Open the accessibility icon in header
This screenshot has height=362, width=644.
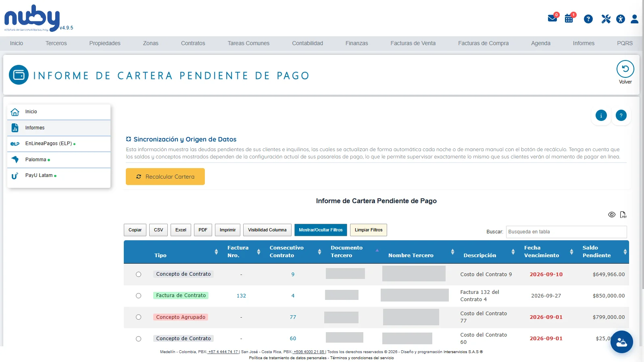(621, 19)
